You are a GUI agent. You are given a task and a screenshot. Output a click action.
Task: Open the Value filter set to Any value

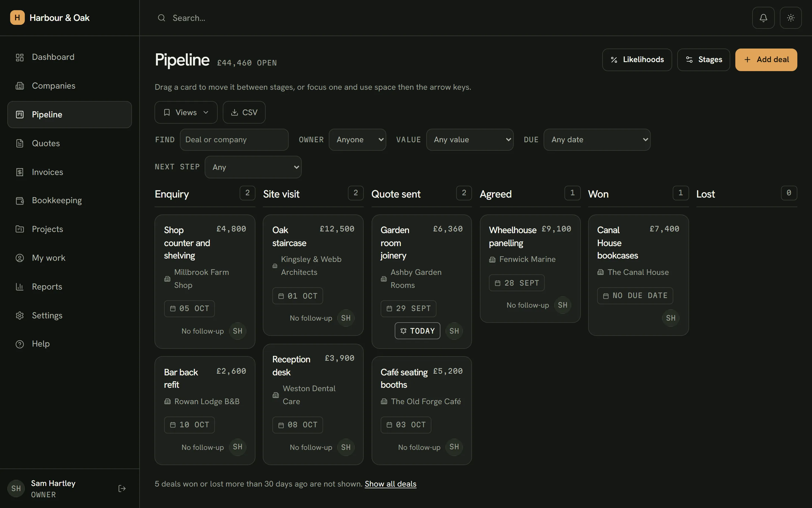tap(470, 140)
